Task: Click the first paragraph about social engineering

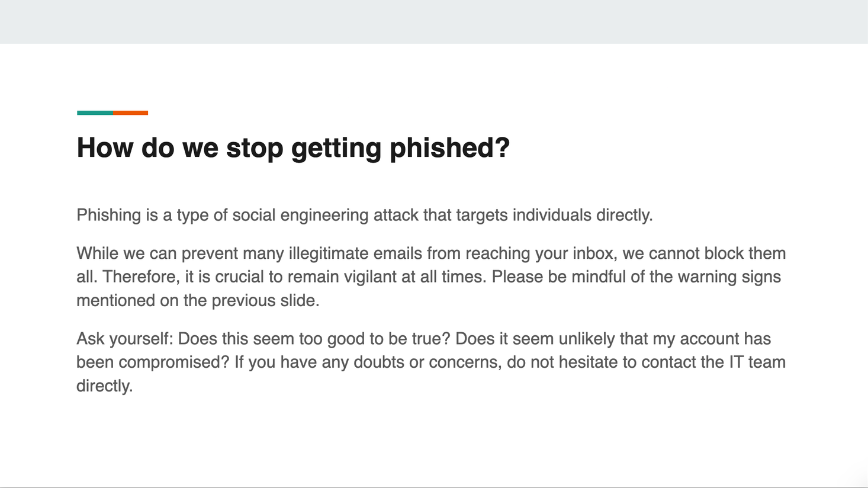Action: click(365, 215)
